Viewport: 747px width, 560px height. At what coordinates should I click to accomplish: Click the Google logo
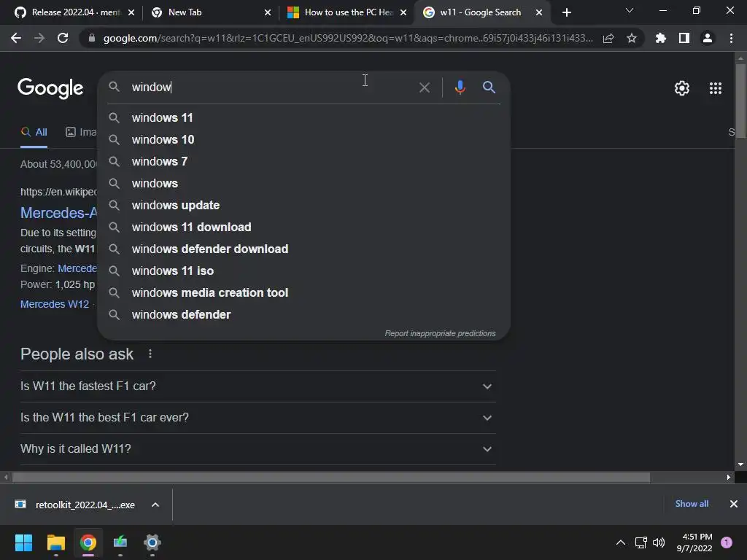(50, 88)
